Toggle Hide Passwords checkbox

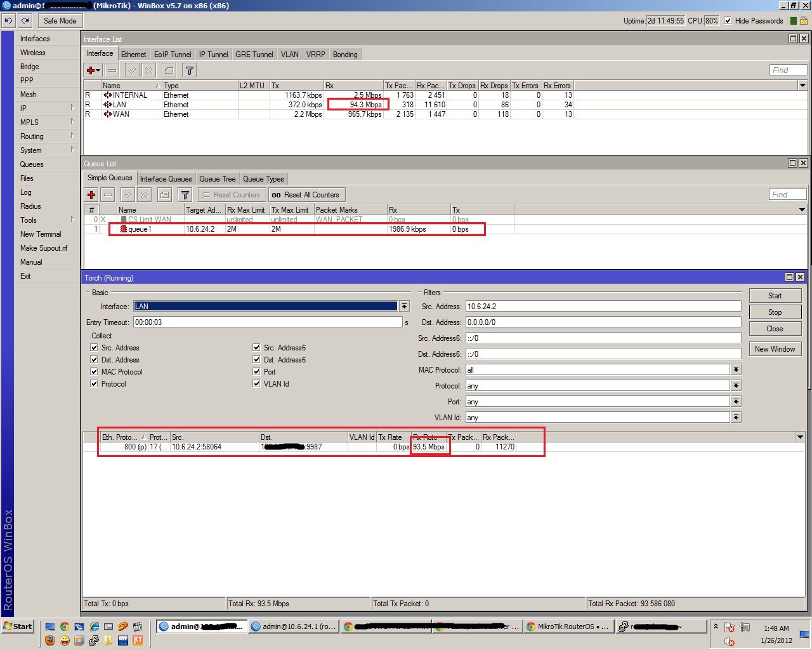click(x=728, y=21)
